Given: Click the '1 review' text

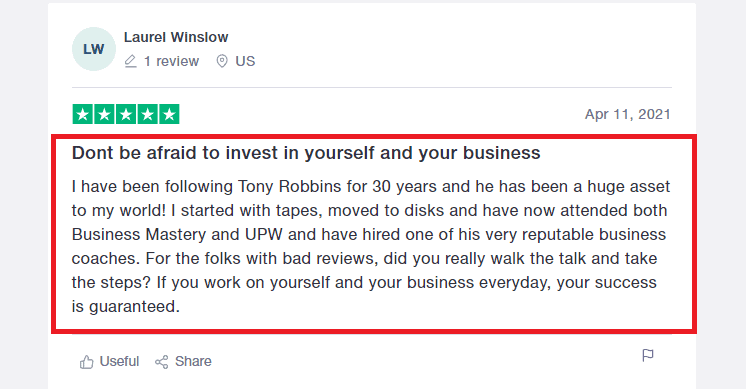Looking at the screenshot, I should click(171, 61).
